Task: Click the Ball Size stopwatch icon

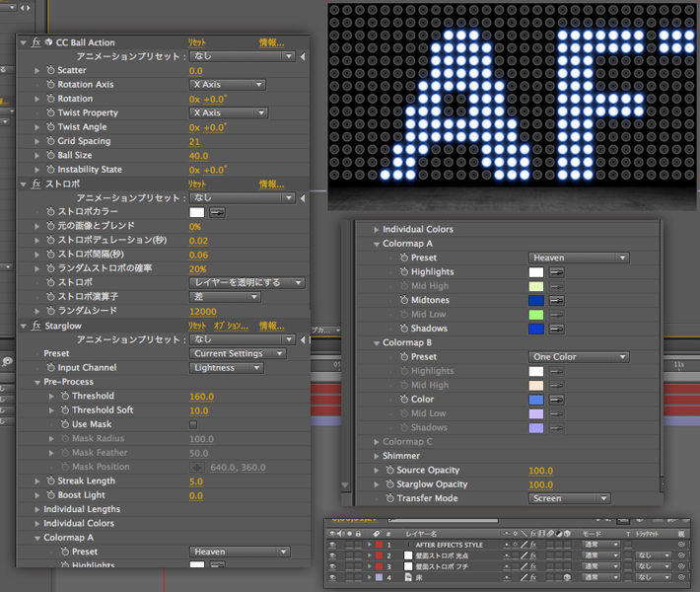Action: (50, 156)
